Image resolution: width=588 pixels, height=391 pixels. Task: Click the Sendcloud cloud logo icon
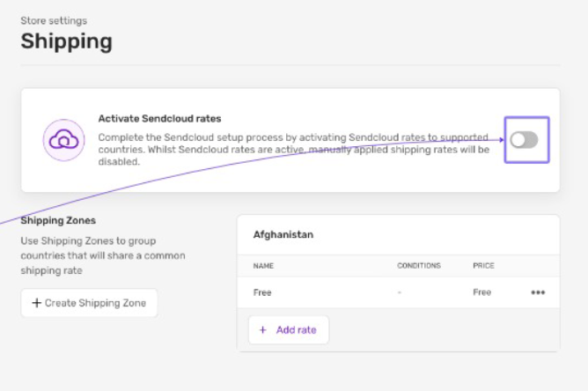coord(63,140)
